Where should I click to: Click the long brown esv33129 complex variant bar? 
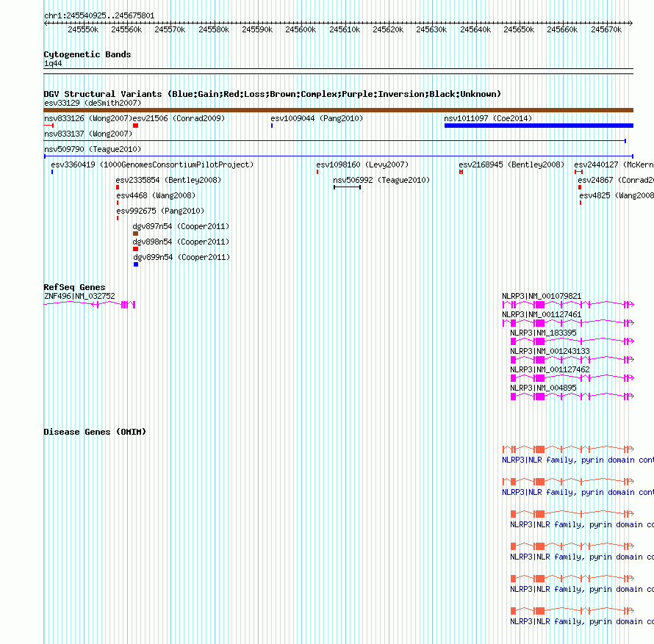point(338,110)
